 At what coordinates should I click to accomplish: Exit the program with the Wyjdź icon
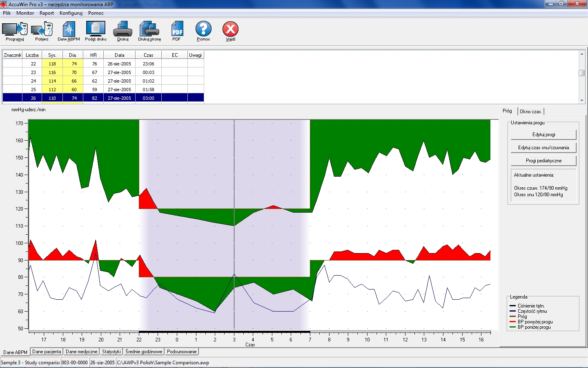coord(230,31)
